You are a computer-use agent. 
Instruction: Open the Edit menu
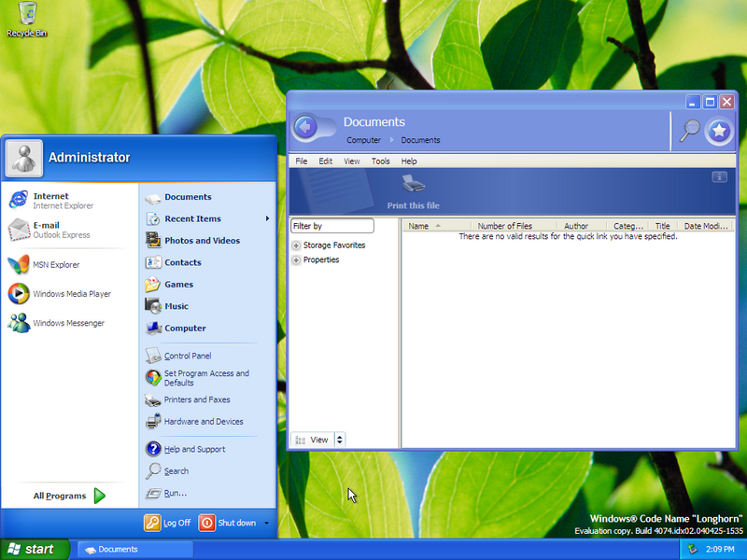(x=325, y=161)
